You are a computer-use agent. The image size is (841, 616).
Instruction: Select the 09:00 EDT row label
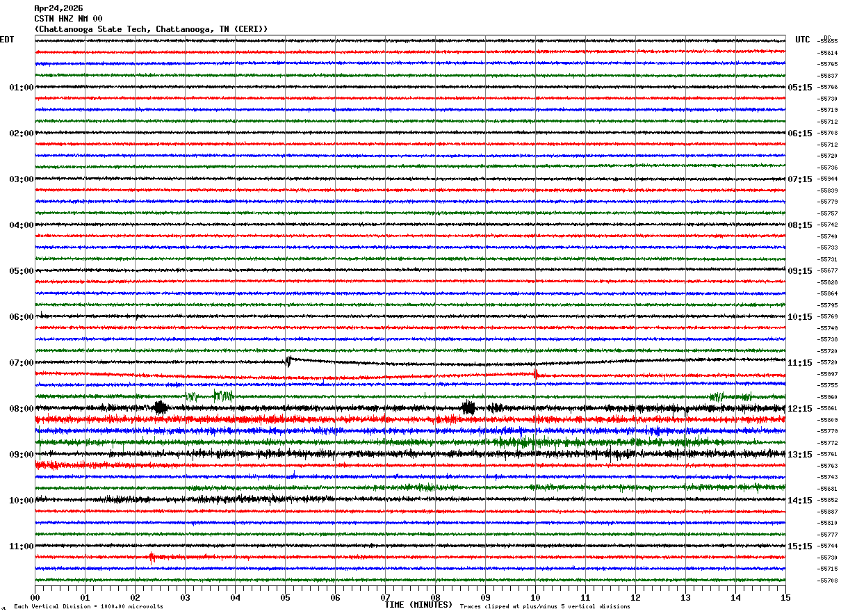tap(22, 455)
